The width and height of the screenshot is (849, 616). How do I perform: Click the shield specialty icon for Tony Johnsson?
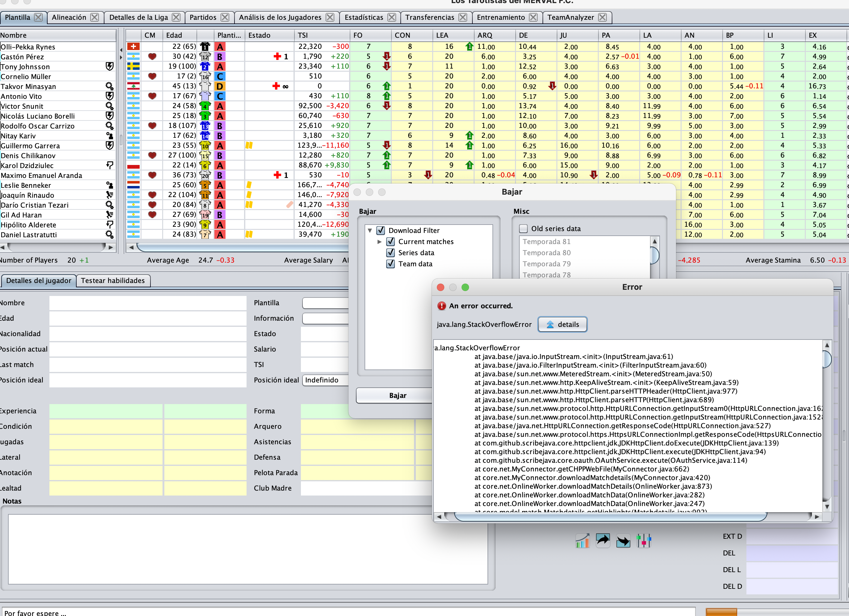[x=109, y=66]
